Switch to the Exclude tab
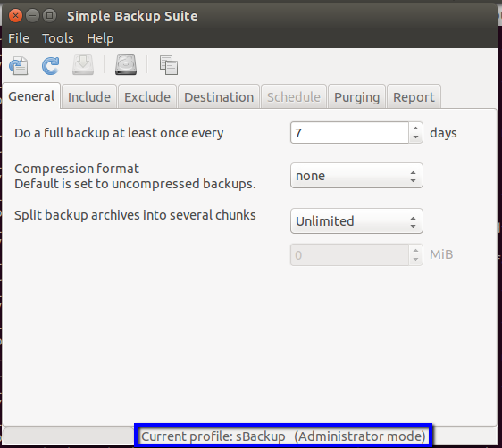Image resolution: width=502 pixels, height=448 pixels. [147, 97]
